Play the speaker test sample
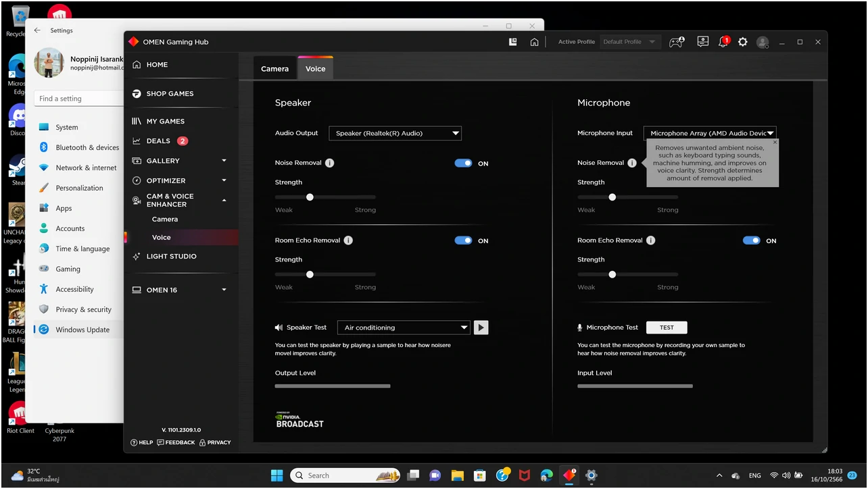The width and height of the screenshot is (868, 489). (x=481, y=328)
